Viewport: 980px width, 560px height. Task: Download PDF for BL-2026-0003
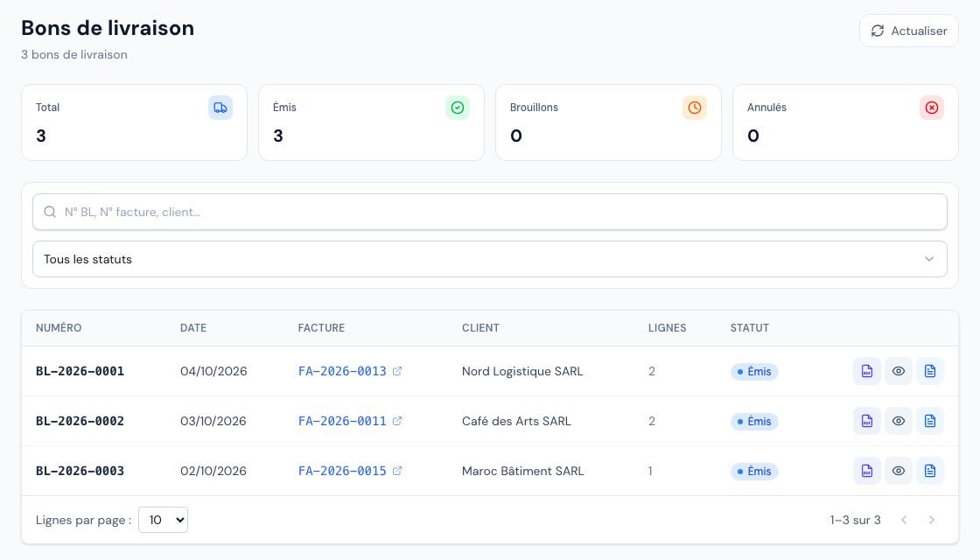867,472
